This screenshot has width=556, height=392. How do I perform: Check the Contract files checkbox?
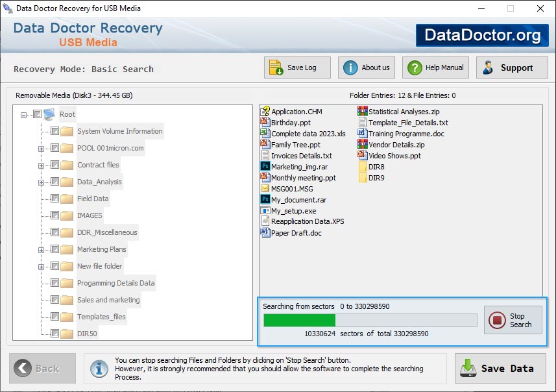click(54, 165)
